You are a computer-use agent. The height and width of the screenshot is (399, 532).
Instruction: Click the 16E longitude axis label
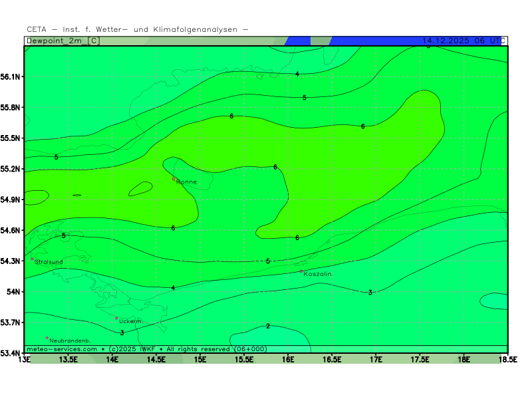pos(288,360)
